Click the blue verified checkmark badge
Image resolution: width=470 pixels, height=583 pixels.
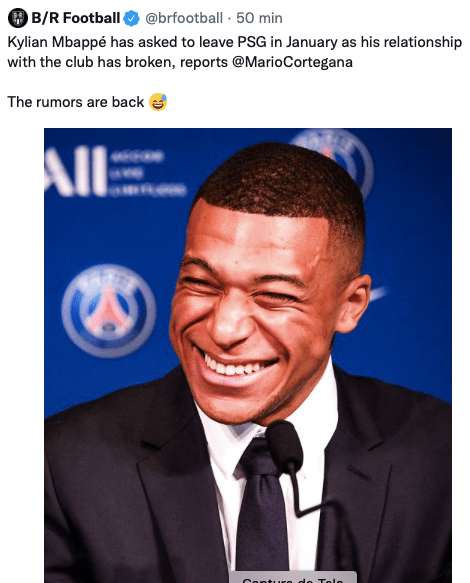131,18
